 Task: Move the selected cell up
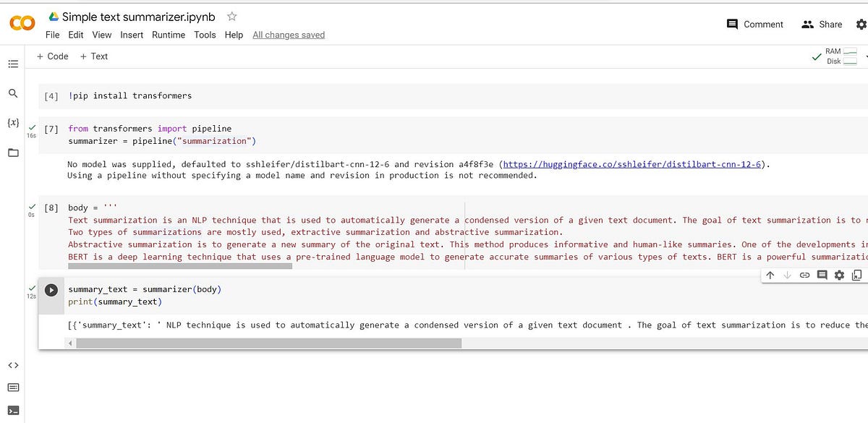point(770,275)
